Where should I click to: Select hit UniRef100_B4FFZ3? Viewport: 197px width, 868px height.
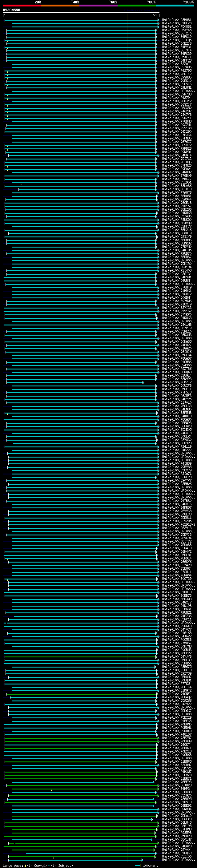pos(177,60)
